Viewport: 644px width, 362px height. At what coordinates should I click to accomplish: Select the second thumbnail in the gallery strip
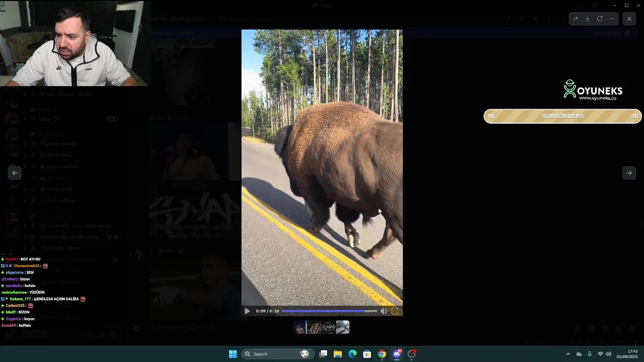click(314, 327)
